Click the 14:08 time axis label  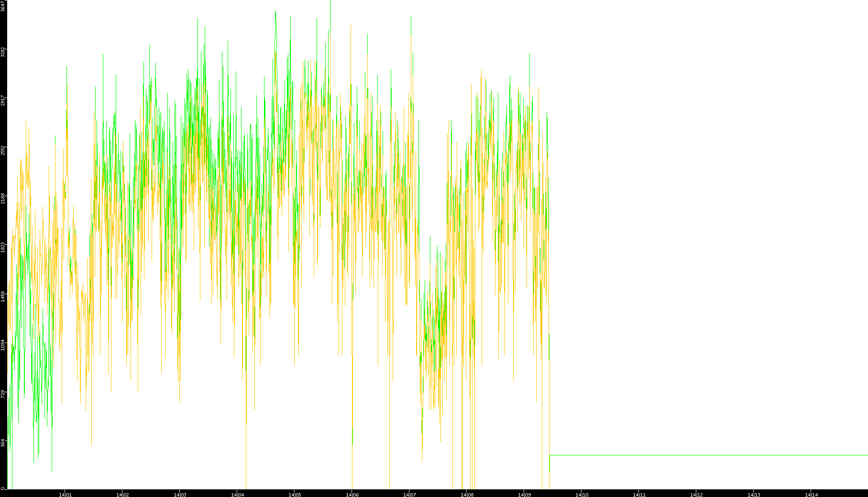(x=467, y=495)
